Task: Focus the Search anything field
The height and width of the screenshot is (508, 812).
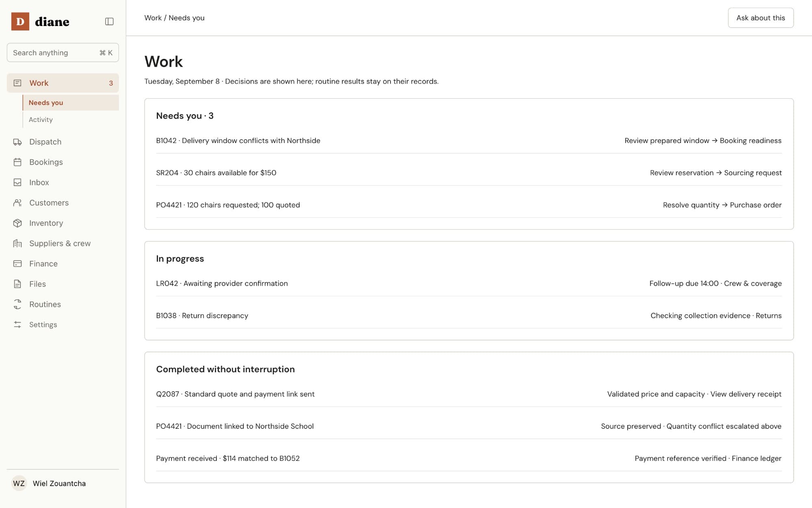Action: 63,53
